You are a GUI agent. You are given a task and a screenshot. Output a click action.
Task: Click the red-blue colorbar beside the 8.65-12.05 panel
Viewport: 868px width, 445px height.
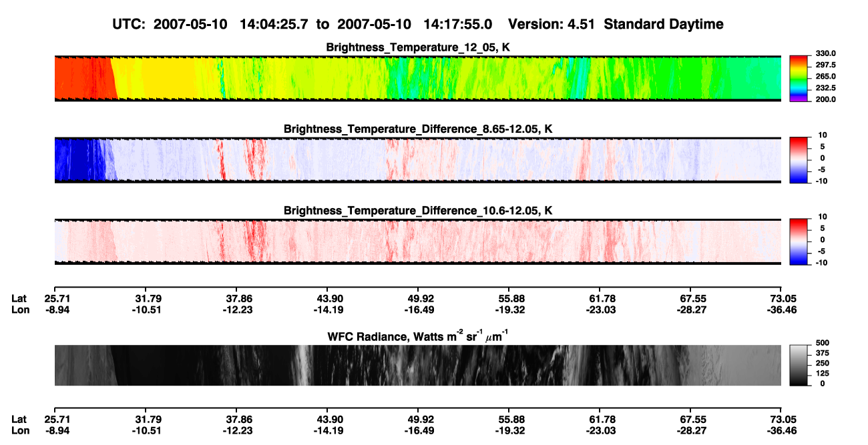[799, 160]
